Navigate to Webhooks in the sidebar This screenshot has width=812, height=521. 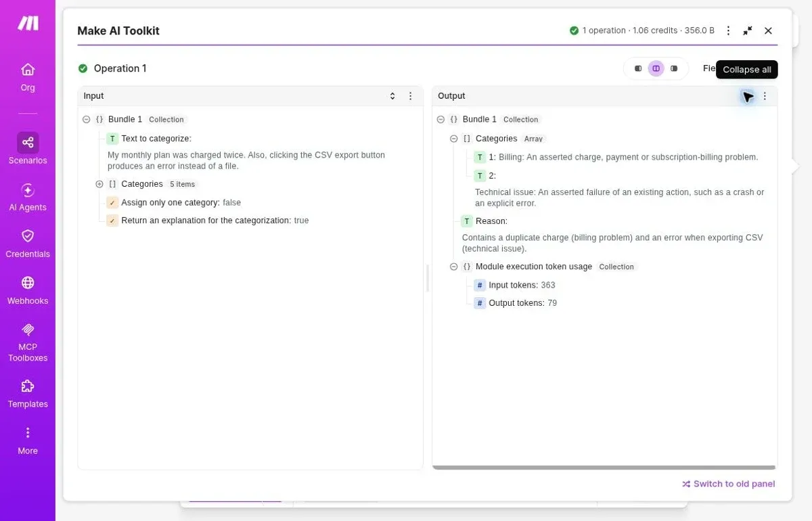[28, 290]
